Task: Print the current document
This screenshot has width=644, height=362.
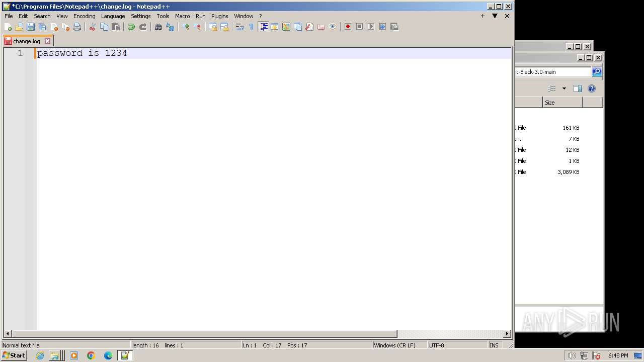Action: pos(77,27)
